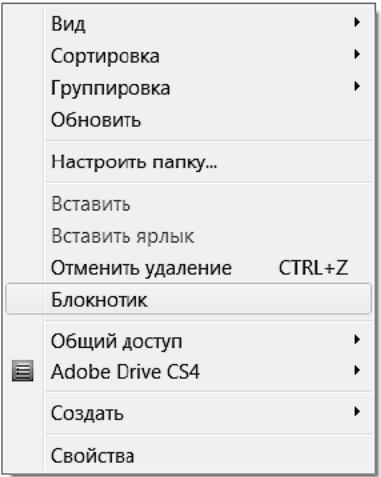This screenshot has width=381, height=477.
Task: Expand the Общий доступ submenu arrow
Action: click(x=357, y=340)
